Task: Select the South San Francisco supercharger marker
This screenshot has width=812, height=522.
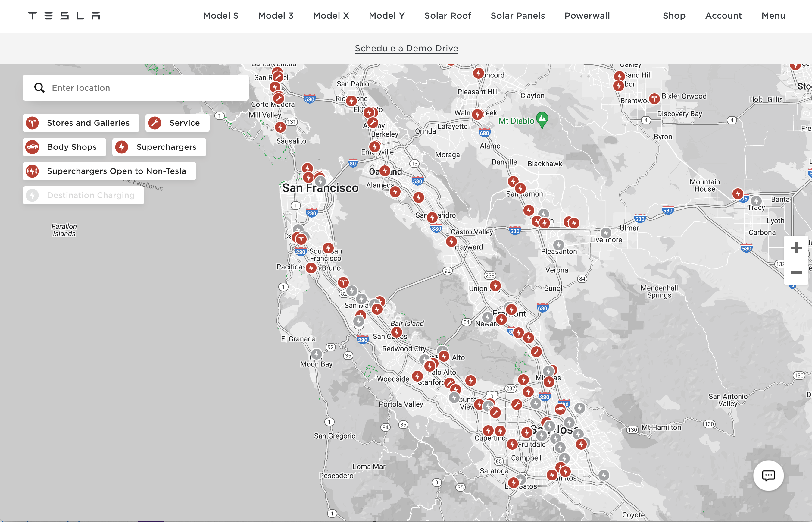Action: [x=328, y=248]
